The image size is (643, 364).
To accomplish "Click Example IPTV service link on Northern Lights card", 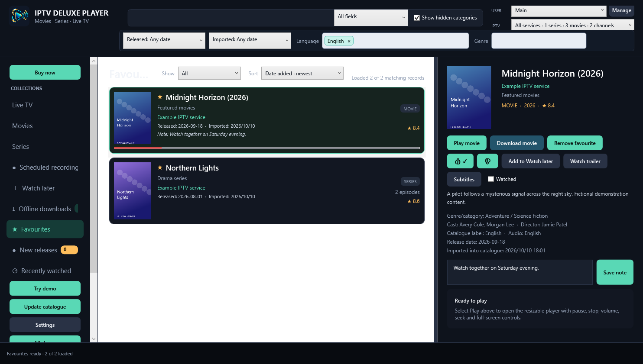I will point(181,188).
